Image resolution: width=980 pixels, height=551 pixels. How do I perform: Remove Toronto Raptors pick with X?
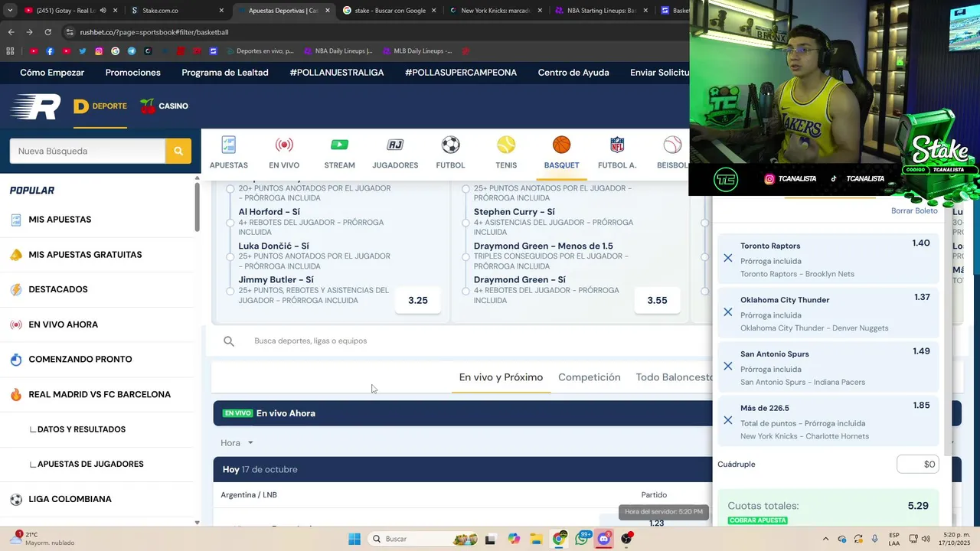tap(728, 258)
